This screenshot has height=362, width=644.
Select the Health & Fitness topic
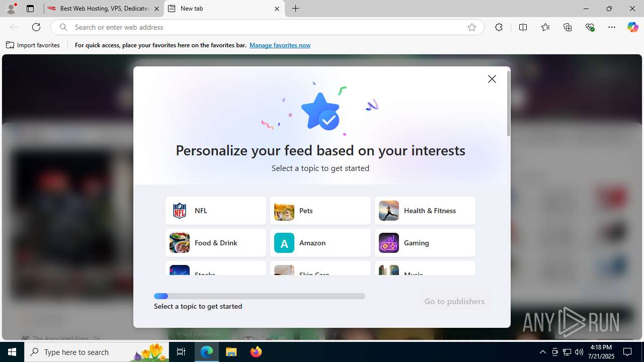tap(425, 211)
